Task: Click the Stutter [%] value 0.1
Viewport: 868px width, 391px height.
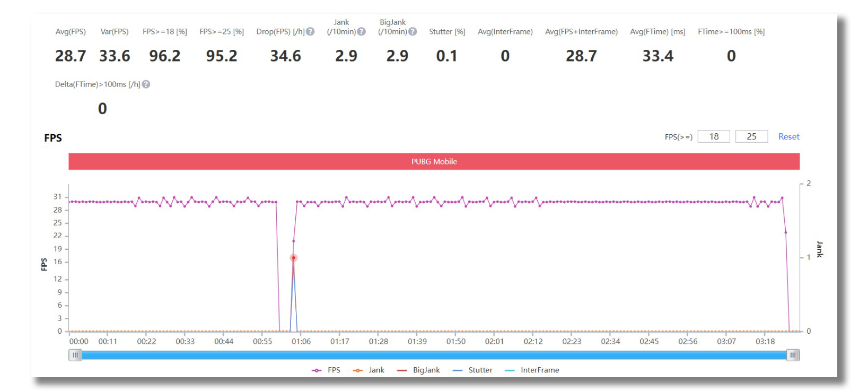Action: [x=447, y=56]
